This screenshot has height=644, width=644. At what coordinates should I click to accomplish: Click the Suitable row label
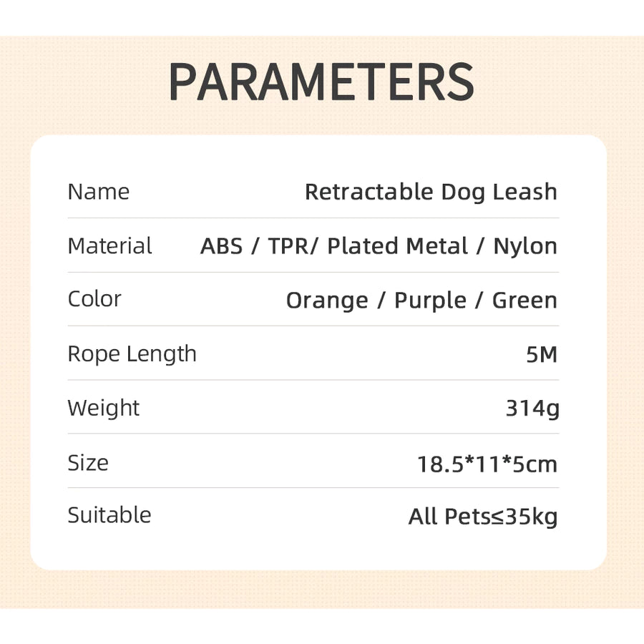[109, 515]
